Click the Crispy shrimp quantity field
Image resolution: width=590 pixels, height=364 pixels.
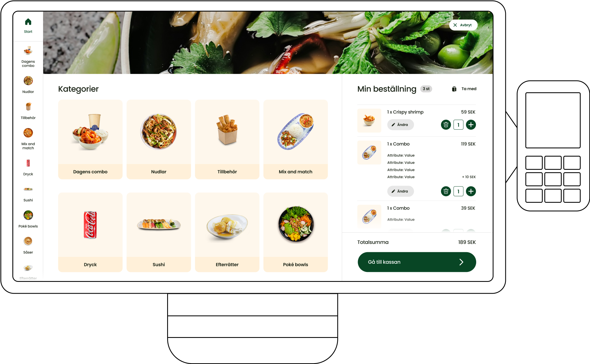pos(458,125)
